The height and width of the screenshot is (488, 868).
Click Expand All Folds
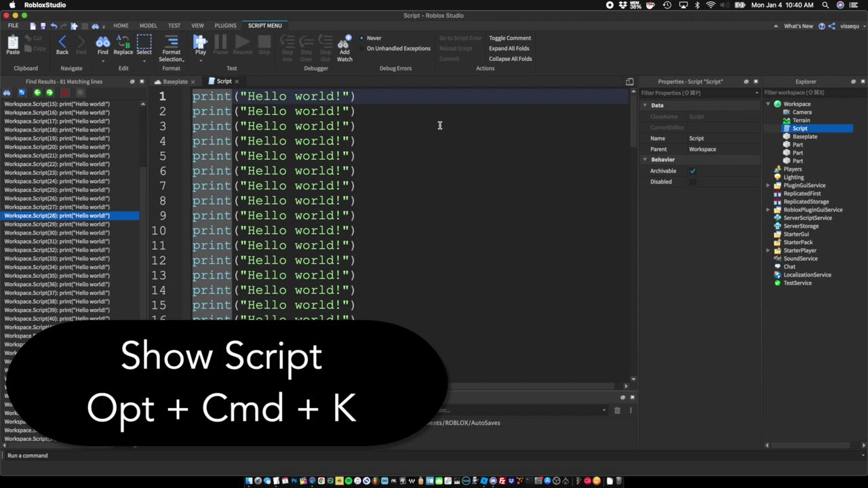click(x=509, y=48)
